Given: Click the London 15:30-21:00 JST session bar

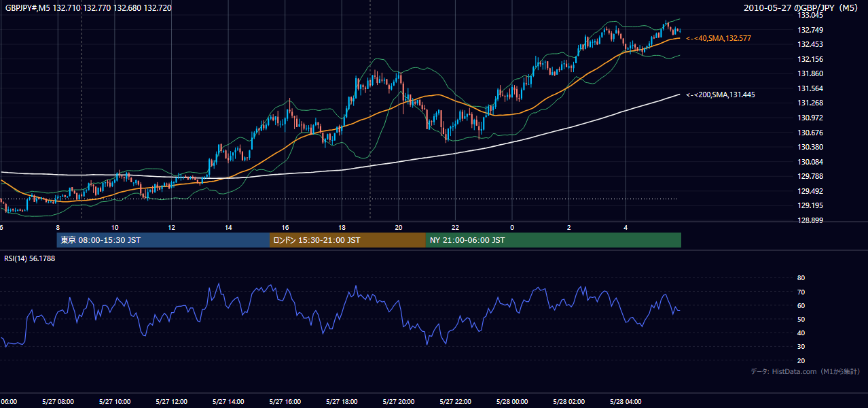Looking at the screenshot, I should pos(348,240).
